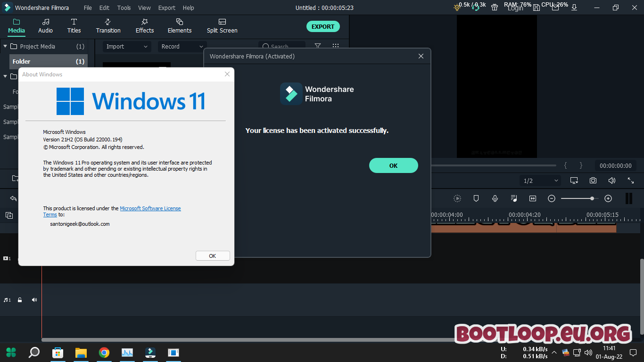Viewport: 644px width, 362px height.
Task: Click the Filmora logo in the title bar
Action: click(x=8, y=8)
